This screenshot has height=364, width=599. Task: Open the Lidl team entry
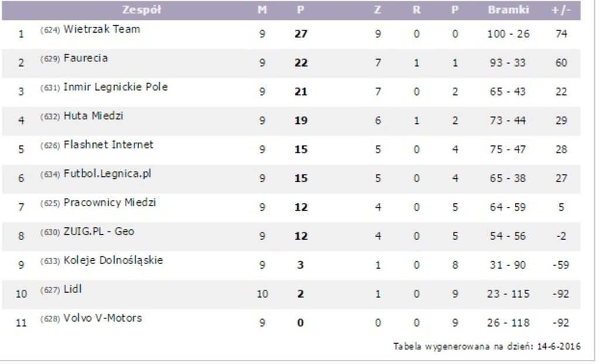(73, 289)
